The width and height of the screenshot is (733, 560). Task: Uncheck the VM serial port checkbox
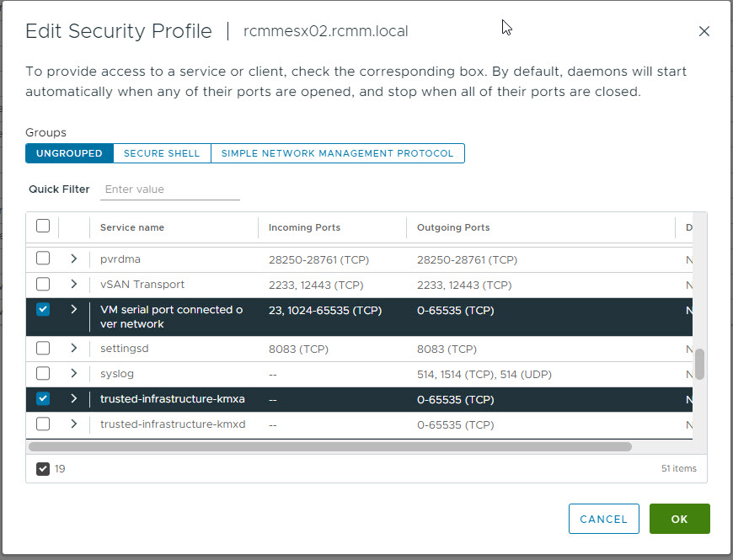pos(43,309)
